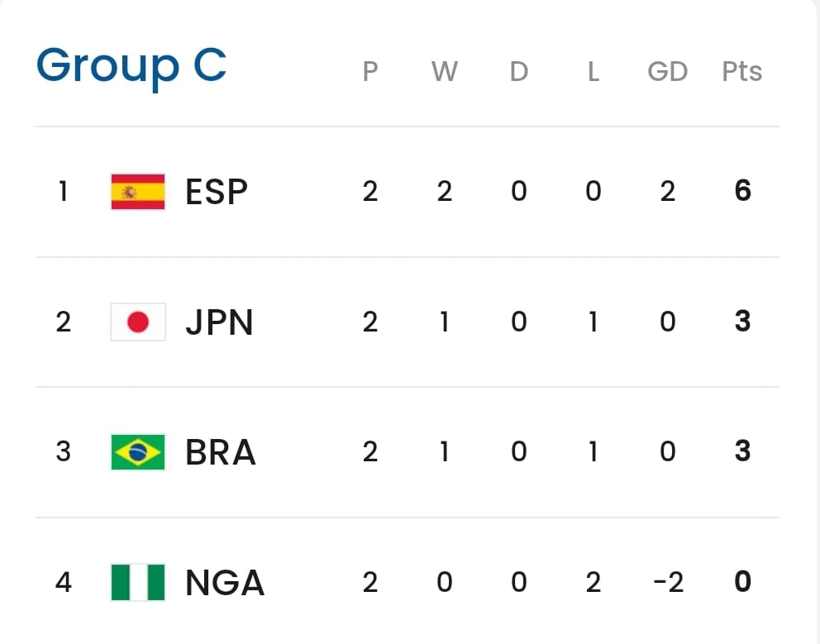Click the Brazil flag icon
Viewport: 820px width, 644px height.
(138, 452)
